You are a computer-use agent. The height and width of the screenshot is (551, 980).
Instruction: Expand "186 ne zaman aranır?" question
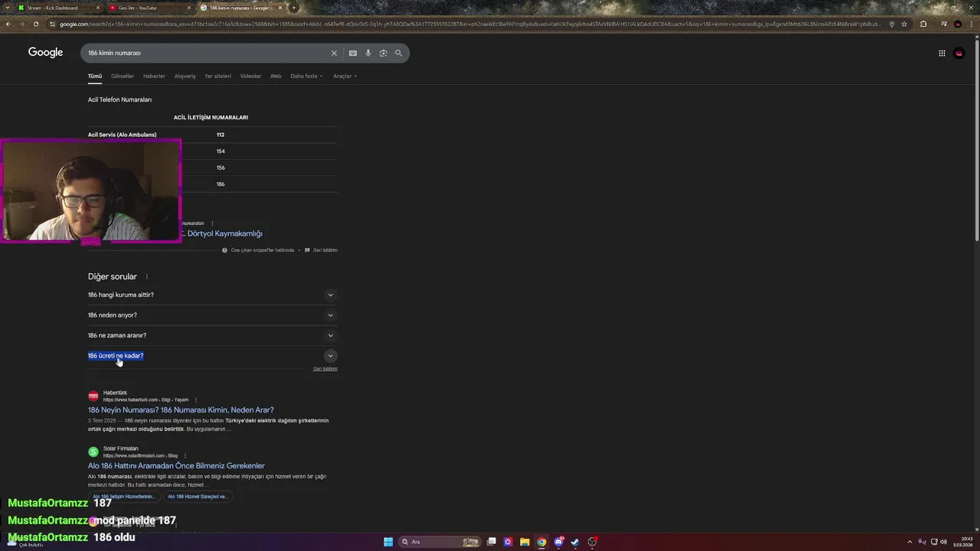[212, 335]
